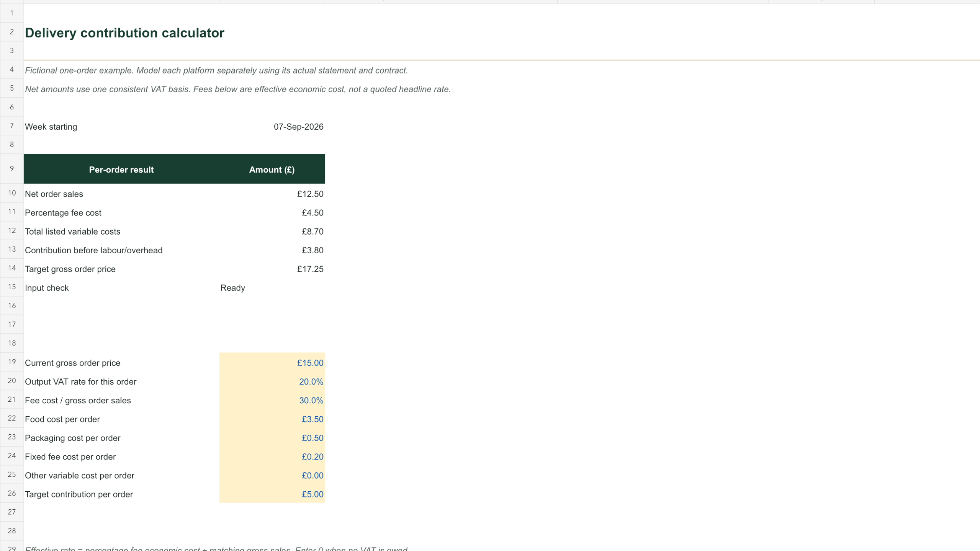
Task: Click 'Other variable cost per order' label
Action: pos(80,475)
